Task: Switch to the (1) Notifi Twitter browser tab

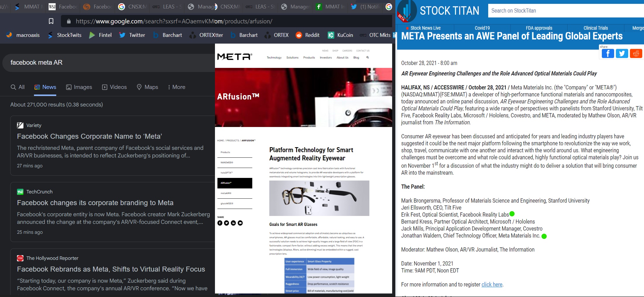Action: pos(365,6)
